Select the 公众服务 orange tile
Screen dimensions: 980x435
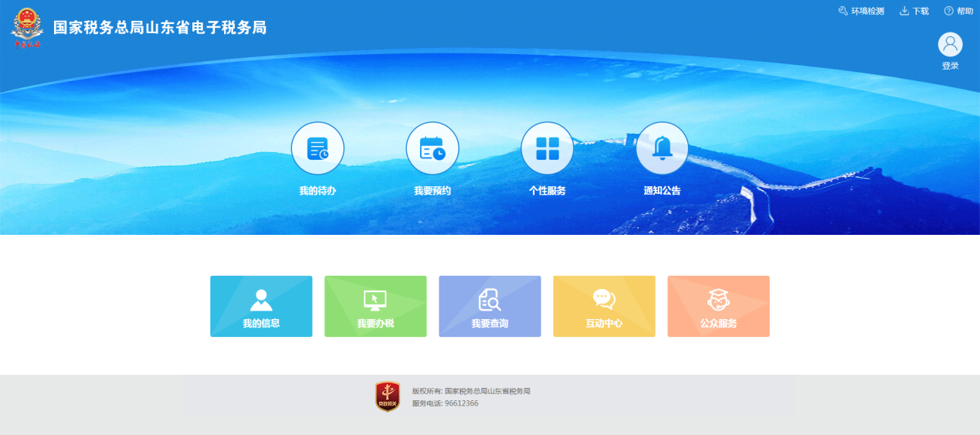click(718, 306)
